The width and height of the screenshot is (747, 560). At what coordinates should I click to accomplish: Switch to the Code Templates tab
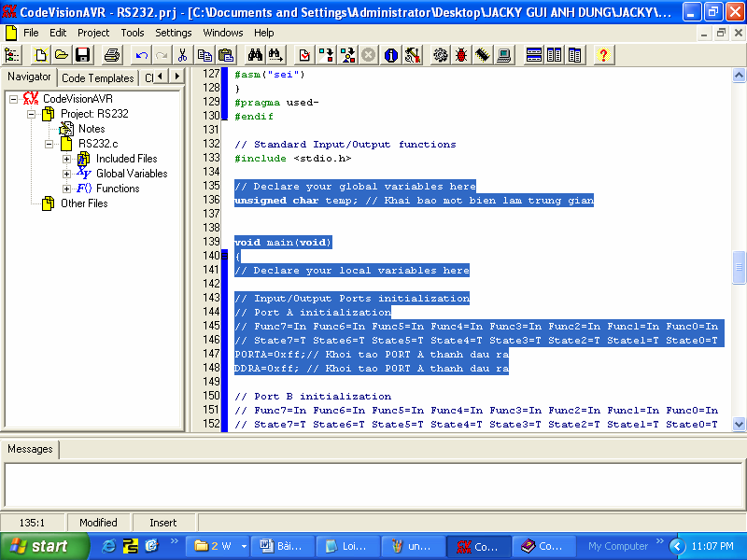[x=98, y=78]
